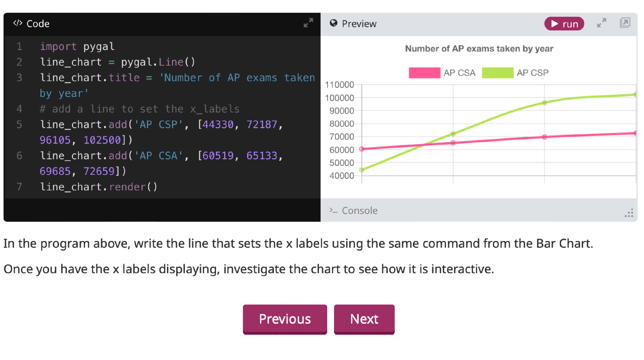Click the last AP CSP data point
This screenshot has width=644, height=360.
coord(635,94)
